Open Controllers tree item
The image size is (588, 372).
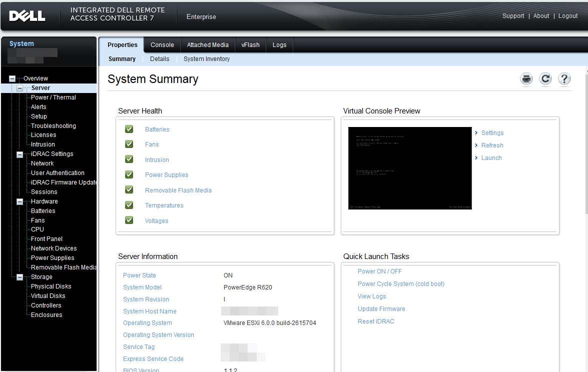coord(46,305)
